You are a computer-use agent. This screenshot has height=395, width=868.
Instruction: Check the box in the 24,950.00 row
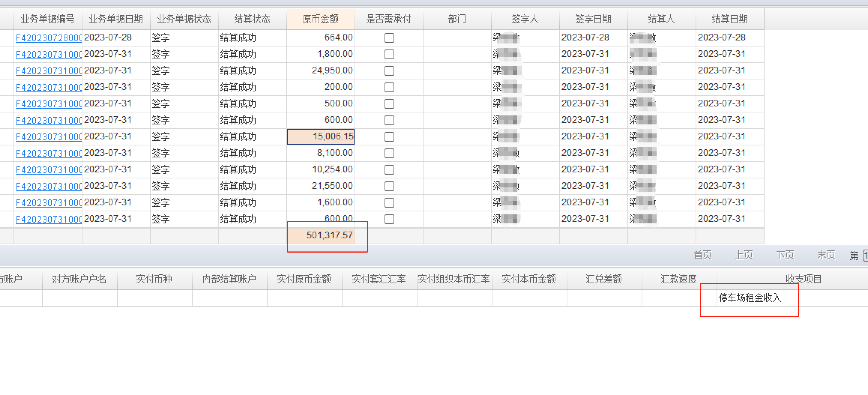[389, 71]
